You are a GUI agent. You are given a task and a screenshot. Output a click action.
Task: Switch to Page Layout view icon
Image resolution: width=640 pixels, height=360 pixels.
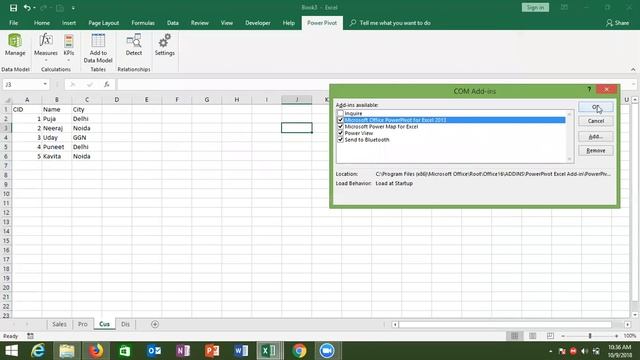532,336
